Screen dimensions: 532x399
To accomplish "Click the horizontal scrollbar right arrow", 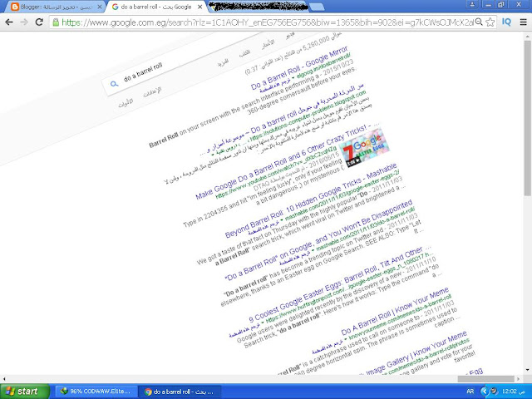I will click(519, 379).
